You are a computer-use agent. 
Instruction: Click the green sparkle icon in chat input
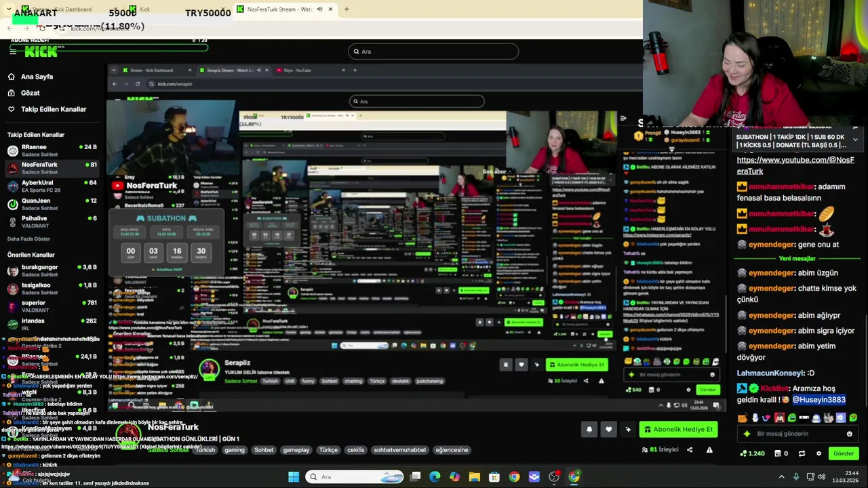tap(747, 434)
